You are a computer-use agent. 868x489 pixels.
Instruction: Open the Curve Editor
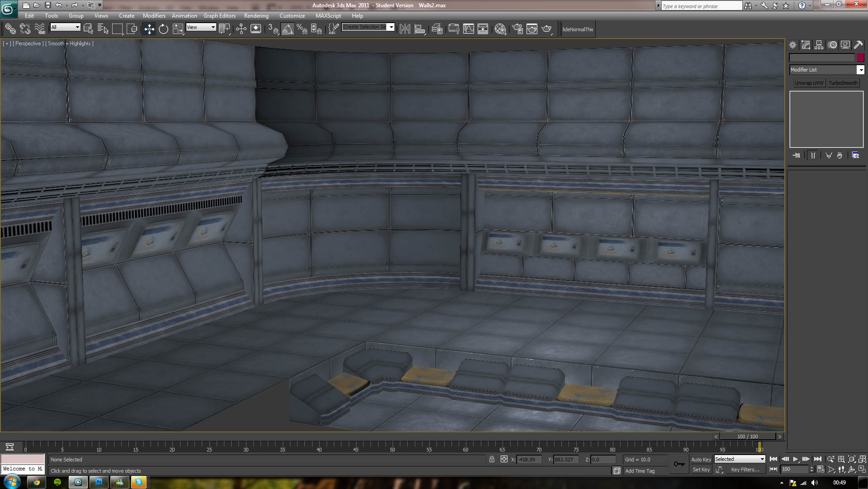469,29
